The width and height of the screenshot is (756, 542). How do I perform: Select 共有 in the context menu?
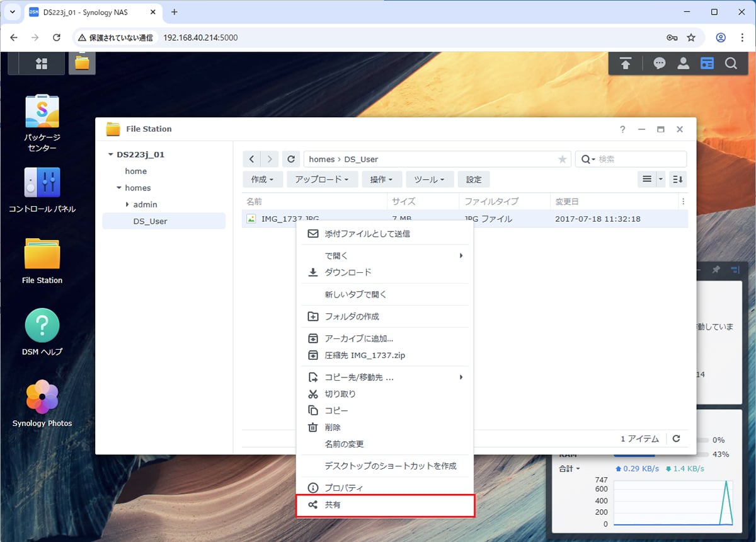pos(385,505)
